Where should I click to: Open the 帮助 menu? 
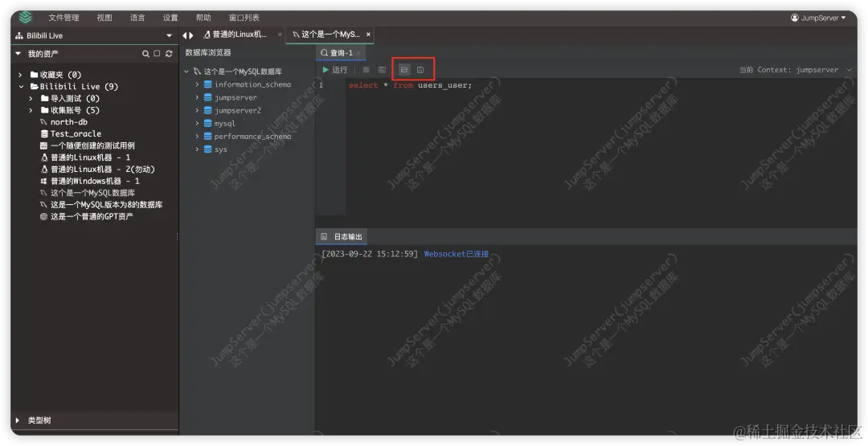tap(203, 18)
